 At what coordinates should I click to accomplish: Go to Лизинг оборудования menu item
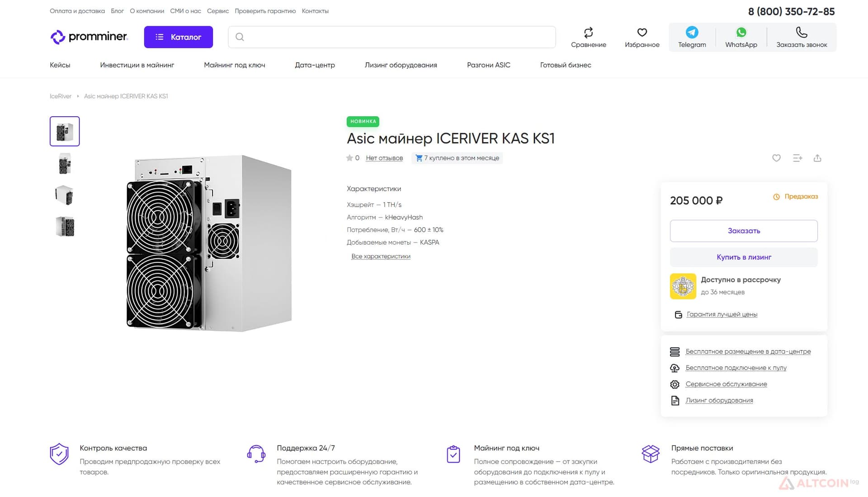coord(401,65)
